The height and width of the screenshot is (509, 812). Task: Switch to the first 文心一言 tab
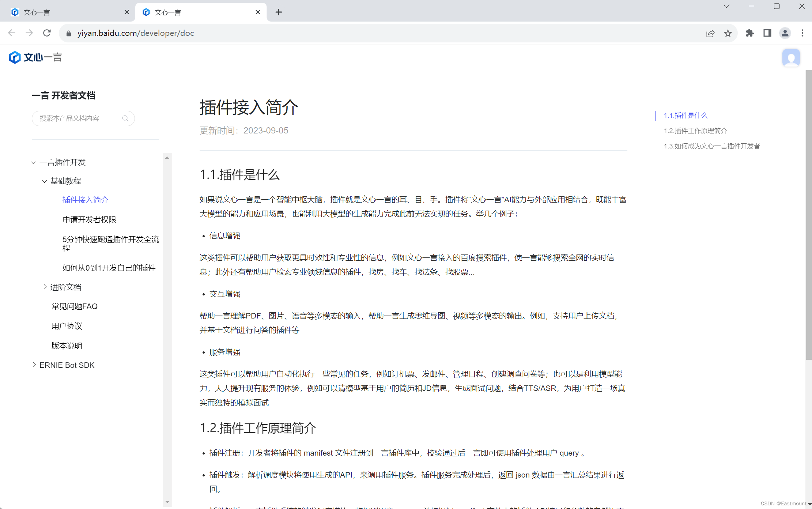coord(66,12)
